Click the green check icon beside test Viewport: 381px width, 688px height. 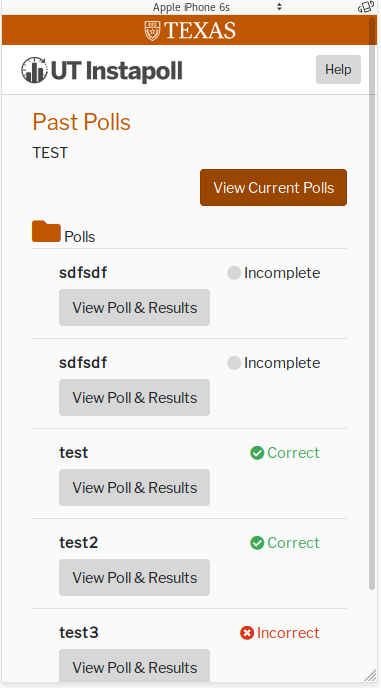pyautogui.click(x=257, y=453)
